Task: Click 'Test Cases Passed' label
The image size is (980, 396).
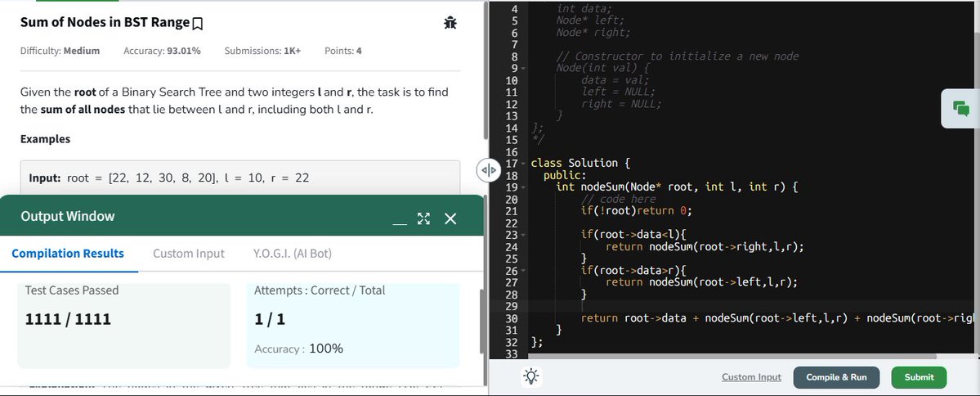Action: [x=72, y=290]
